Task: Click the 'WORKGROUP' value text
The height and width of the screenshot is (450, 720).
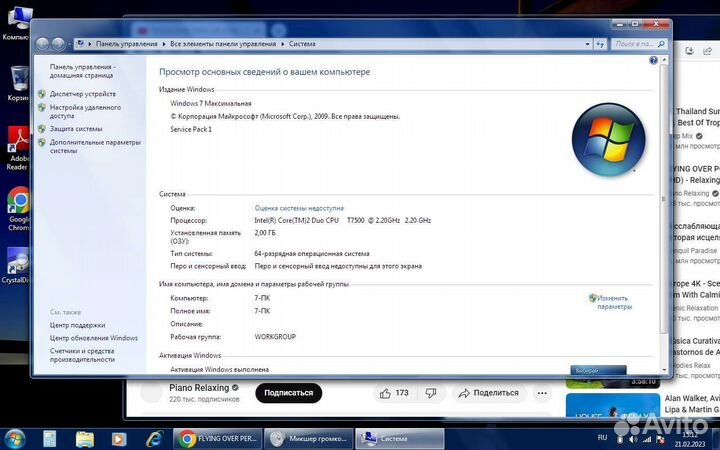Action: point(275,337)
